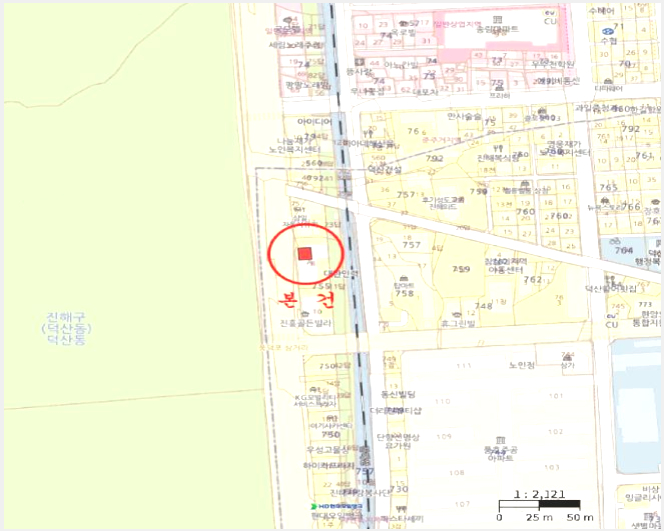Click the 덕산건설 label

click(385, 169)
